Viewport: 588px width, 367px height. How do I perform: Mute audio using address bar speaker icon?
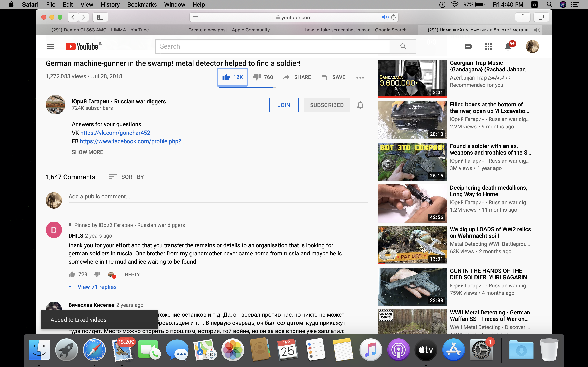click(385, 17)
